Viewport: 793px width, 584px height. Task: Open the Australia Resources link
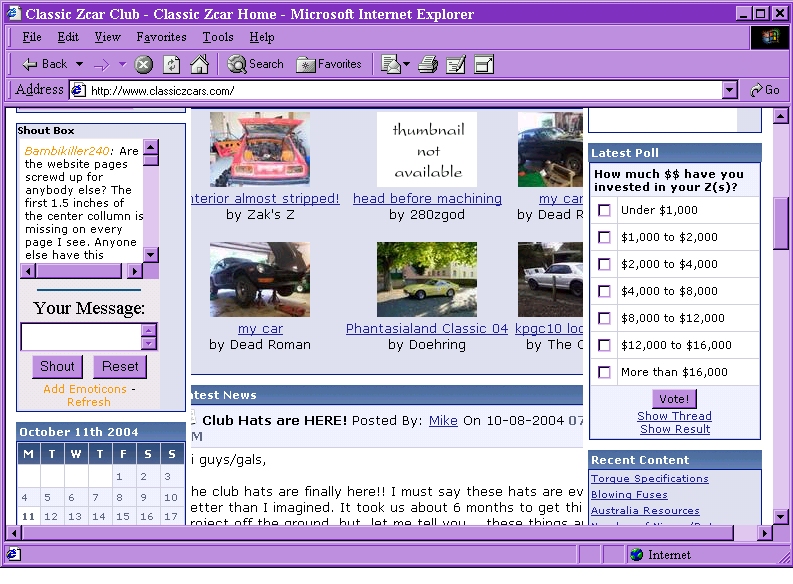coord(645,511)
